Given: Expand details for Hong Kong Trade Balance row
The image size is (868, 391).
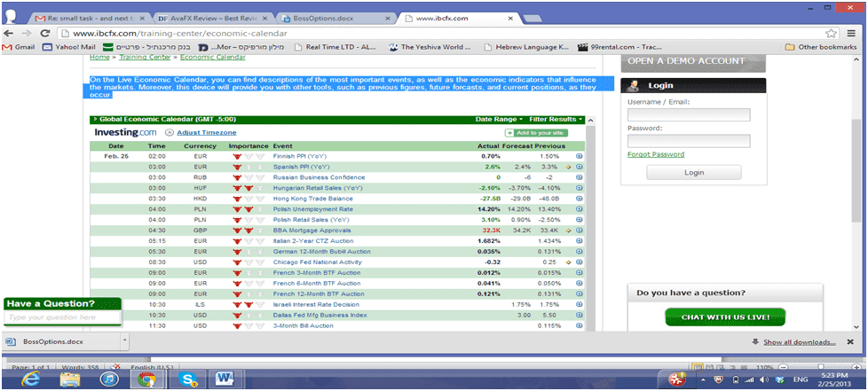Looking at the screenshot, I should (579, 199).
